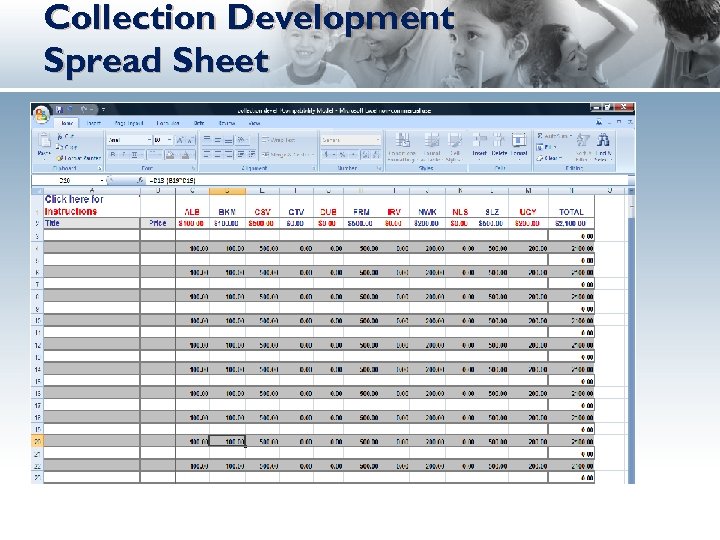Image resolution: width=720 pixels, height=540 pixels.
Task: Click the Price header cell
Action: click(158, 223)
